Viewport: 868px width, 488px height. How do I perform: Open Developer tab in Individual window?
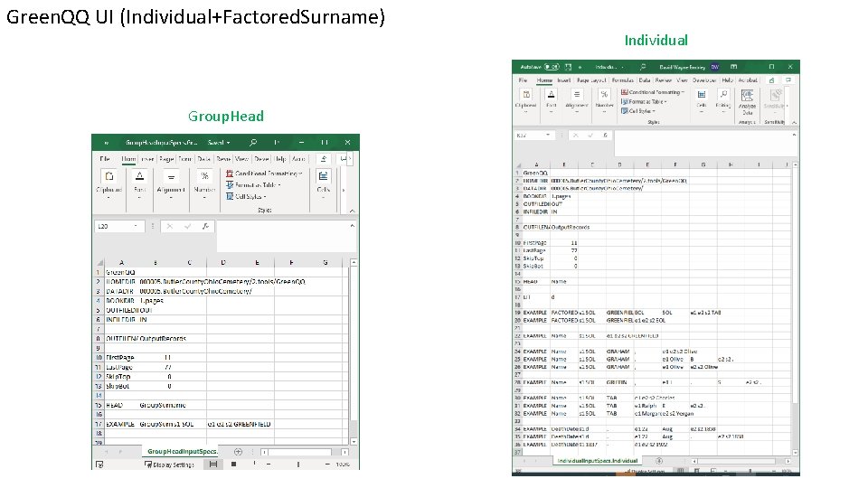(x=704, y=80)
